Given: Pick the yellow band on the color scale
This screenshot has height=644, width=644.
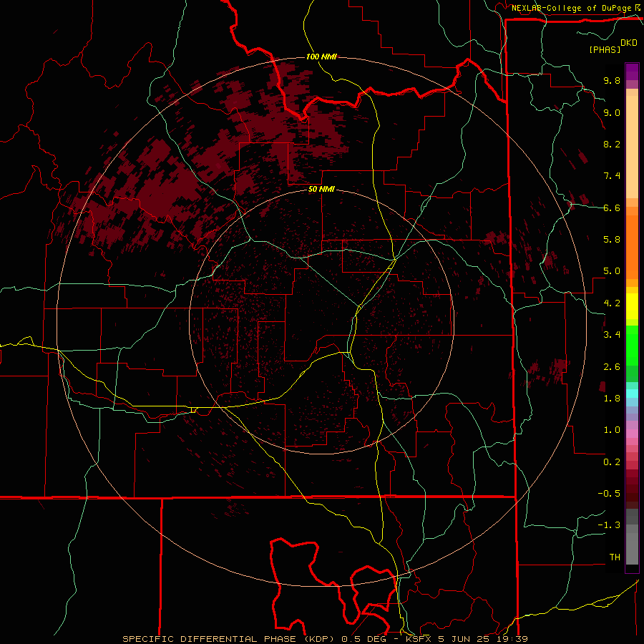Looking at the screenshot, I should pyautogui.click(x=632, y=306).
